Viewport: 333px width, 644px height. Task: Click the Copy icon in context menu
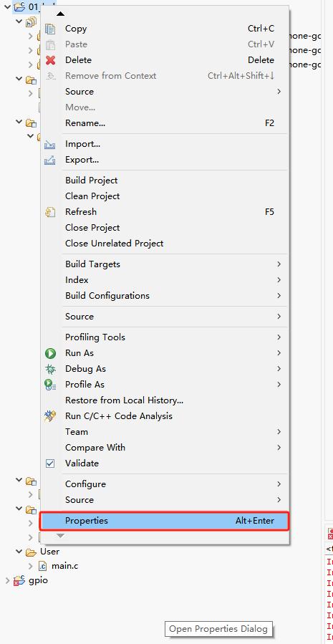tap(50, 29)
